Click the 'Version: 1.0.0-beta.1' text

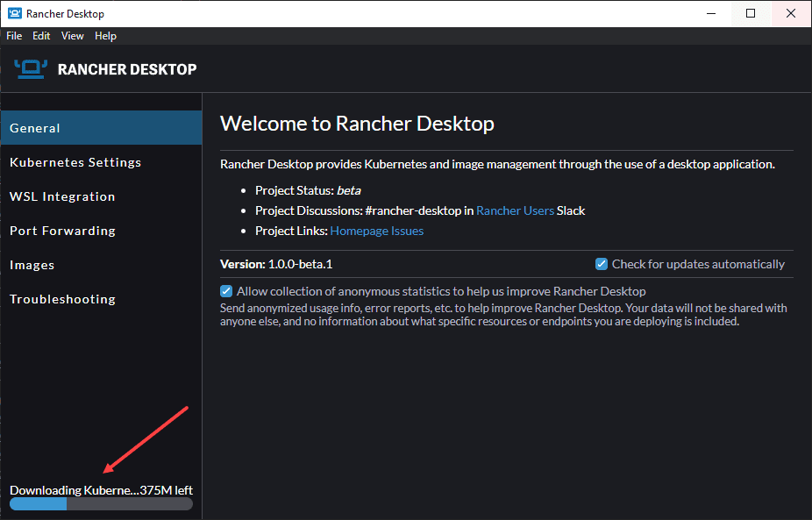276,264
